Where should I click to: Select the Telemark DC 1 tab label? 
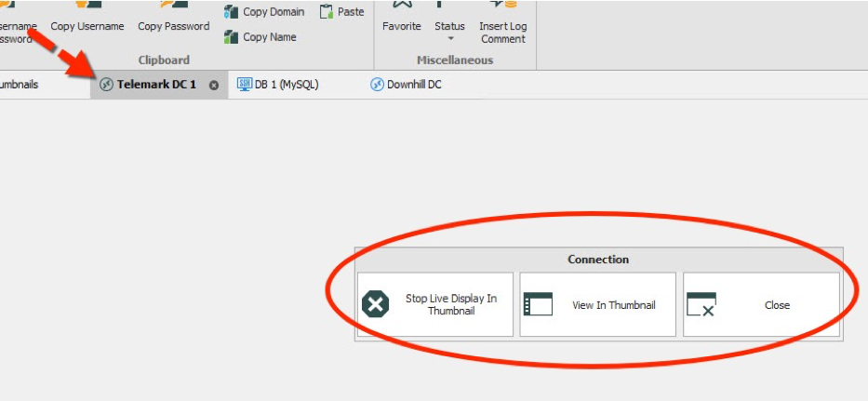tap(156, 85)
